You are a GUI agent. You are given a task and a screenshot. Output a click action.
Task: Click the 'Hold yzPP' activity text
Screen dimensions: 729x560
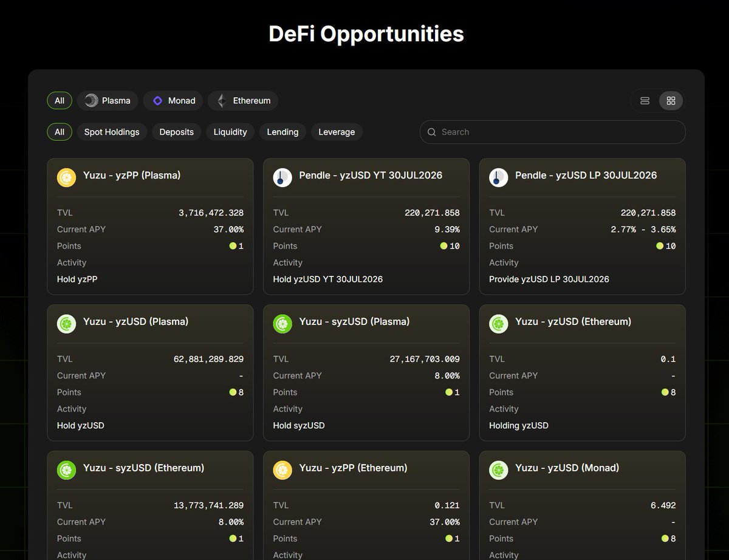(x=77, y=279)
